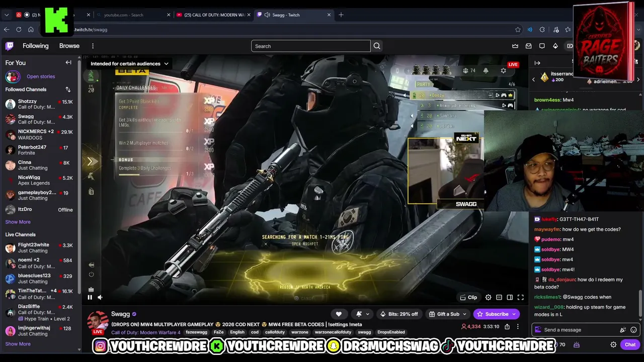Screen dimensions: 644x362
Task: Collapse the For You sidebar
Action: [68, 63]
